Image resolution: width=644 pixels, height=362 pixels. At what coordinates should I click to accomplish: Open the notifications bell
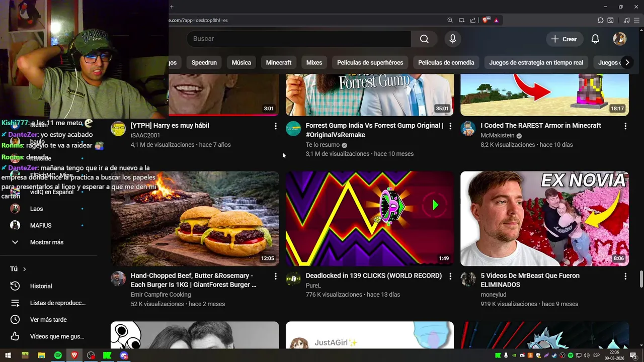[595, 39]
